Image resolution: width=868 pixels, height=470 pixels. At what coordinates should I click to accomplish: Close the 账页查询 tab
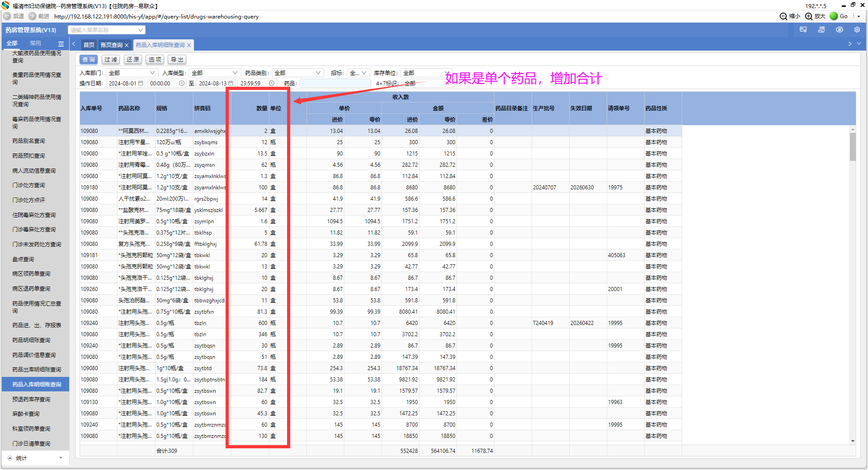tap(127, 45)
